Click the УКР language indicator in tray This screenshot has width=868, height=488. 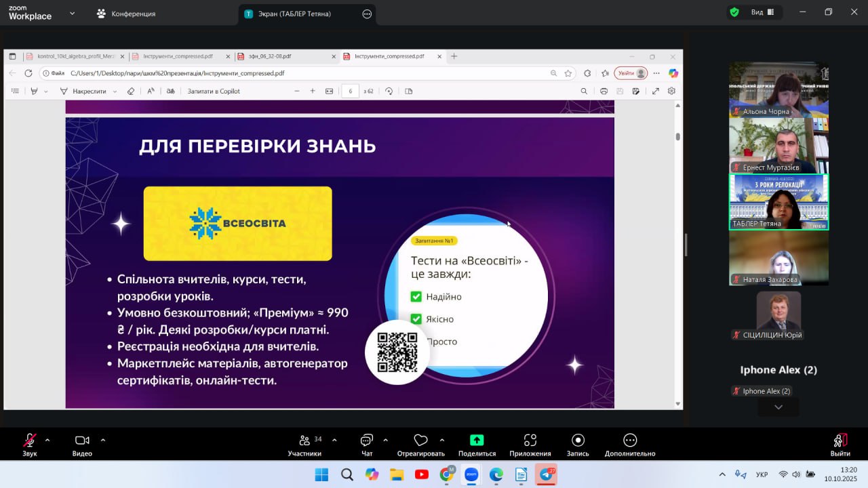(762, 474)
